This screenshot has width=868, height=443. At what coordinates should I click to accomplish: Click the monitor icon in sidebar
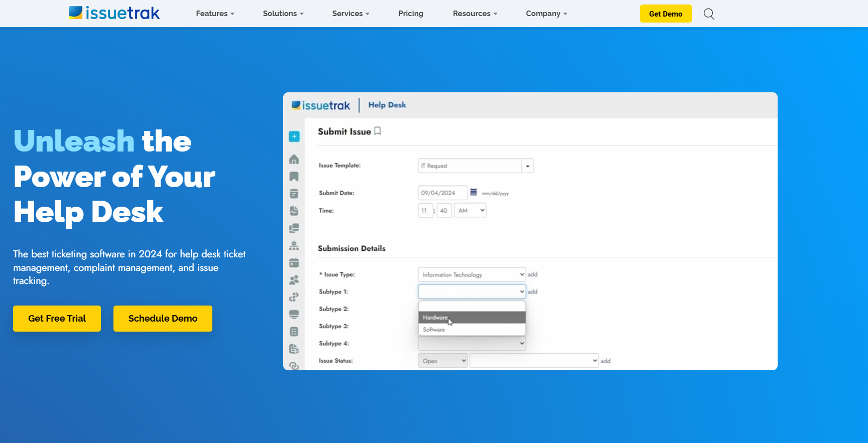point(294,315)
